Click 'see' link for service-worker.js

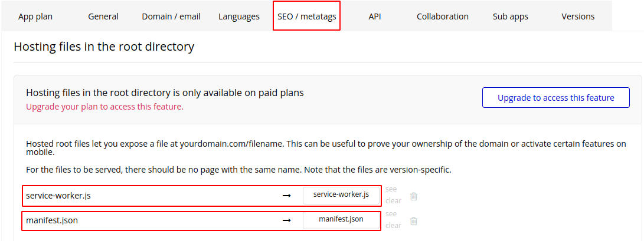pyautogui.click(x=391, y=189)
